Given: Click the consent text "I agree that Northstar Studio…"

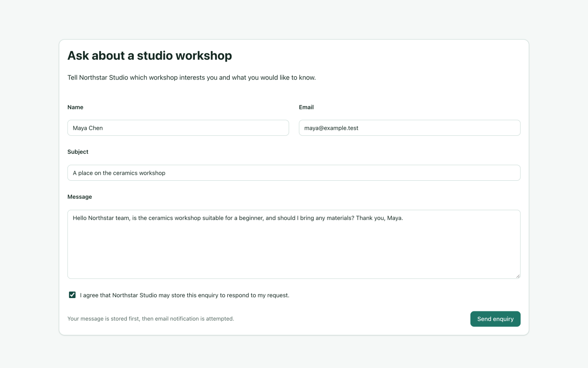Looking at the screenshot, I should coord(185,295).
